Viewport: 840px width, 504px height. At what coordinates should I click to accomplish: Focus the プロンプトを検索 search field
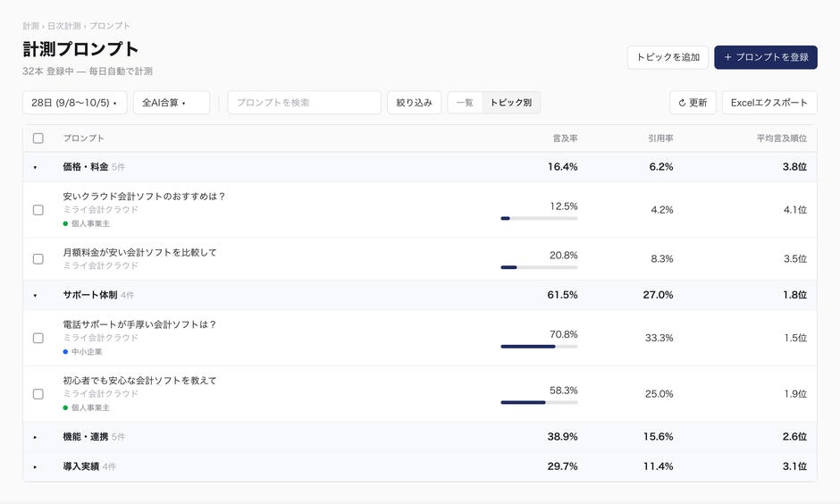(x=305, y=102)
